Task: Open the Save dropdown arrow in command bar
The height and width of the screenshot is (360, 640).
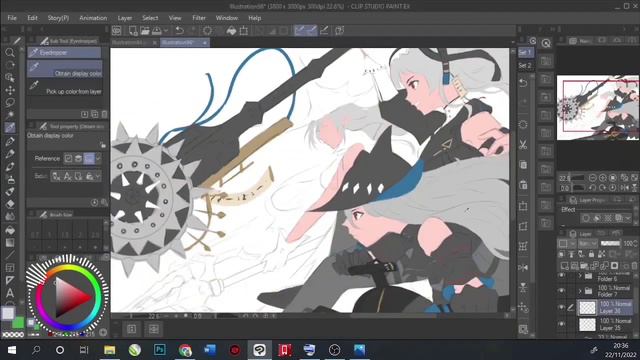Action: 166,31
